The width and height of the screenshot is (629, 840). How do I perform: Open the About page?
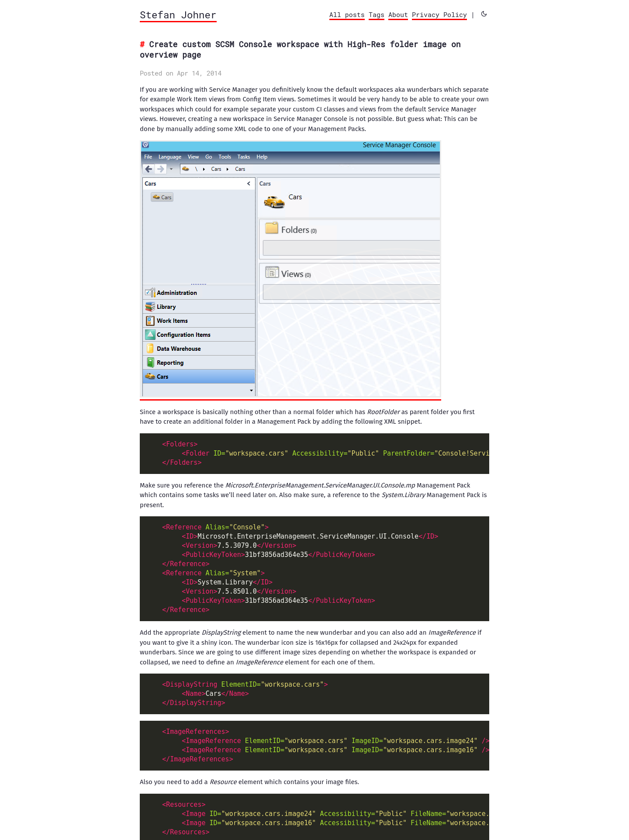[x=398, y=15]
